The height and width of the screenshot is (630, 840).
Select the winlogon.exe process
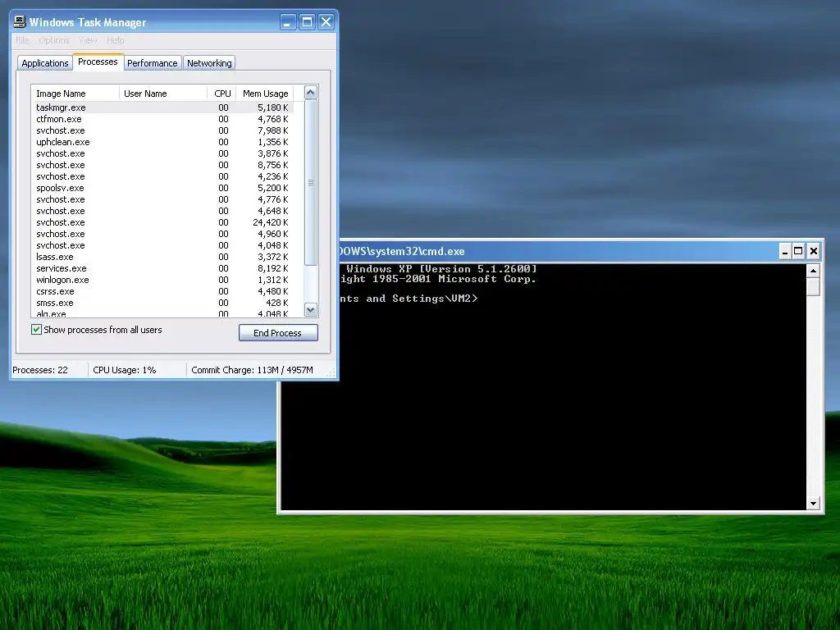(x=162, y=280)
